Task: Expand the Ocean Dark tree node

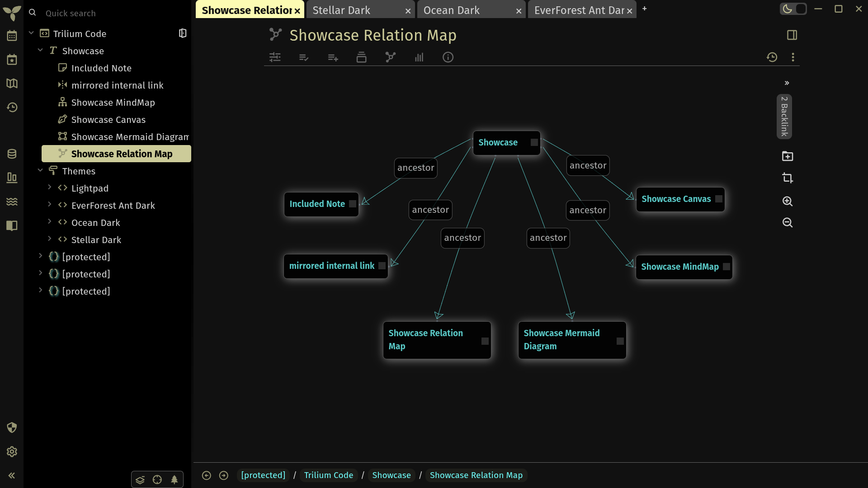Action: (x=49, y=221)
